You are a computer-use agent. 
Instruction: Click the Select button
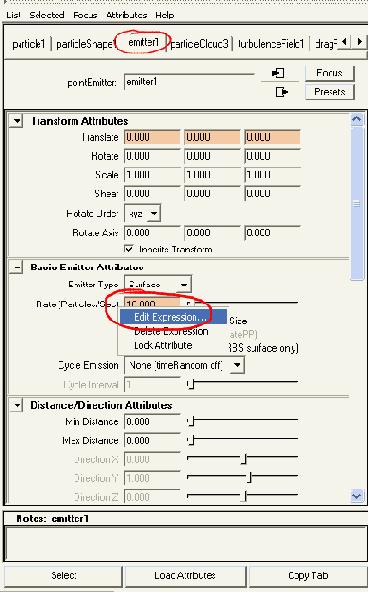(x=63, y=576)
